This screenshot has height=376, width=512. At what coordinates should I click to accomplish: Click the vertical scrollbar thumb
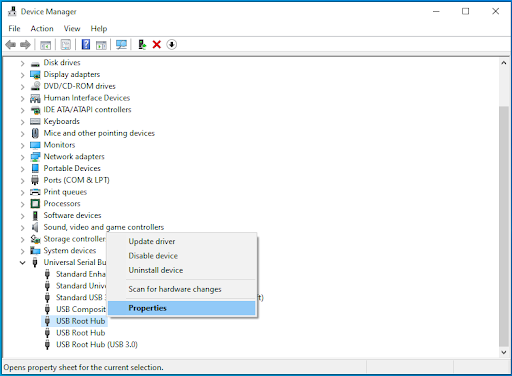tap(504, 226)
